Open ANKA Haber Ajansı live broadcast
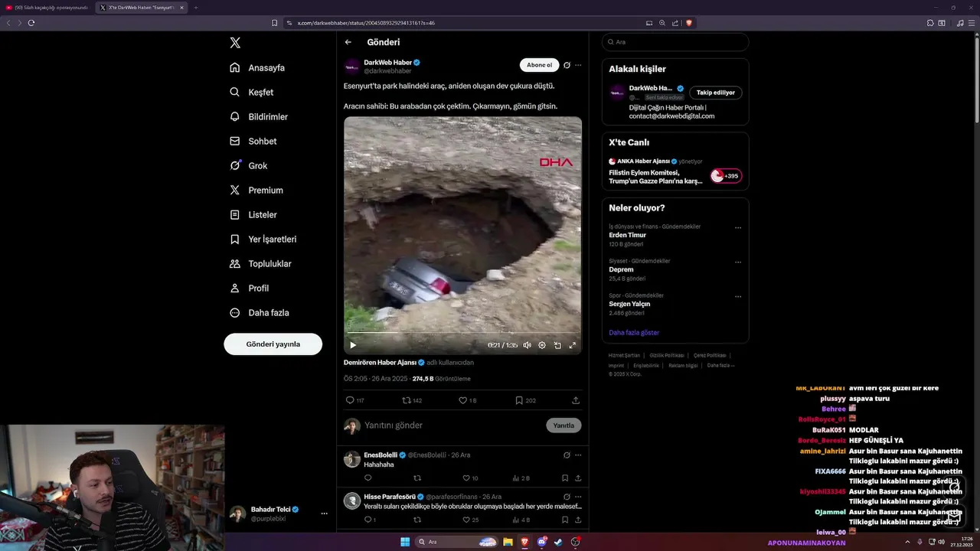The image size is (980, 551). [675, 171]
